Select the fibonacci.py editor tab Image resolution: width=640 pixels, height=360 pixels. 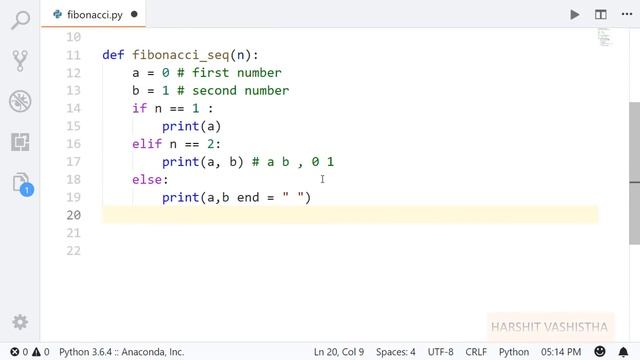pos(93,15)
